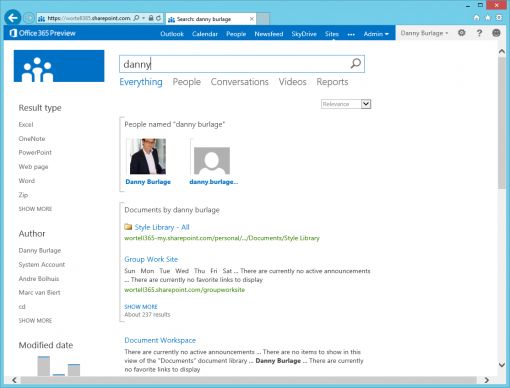Open the lowercase 'danny burlage...' person link
The height and width of the screenshot is (388, 510).
pyautogui.click(x=214, y=182)
